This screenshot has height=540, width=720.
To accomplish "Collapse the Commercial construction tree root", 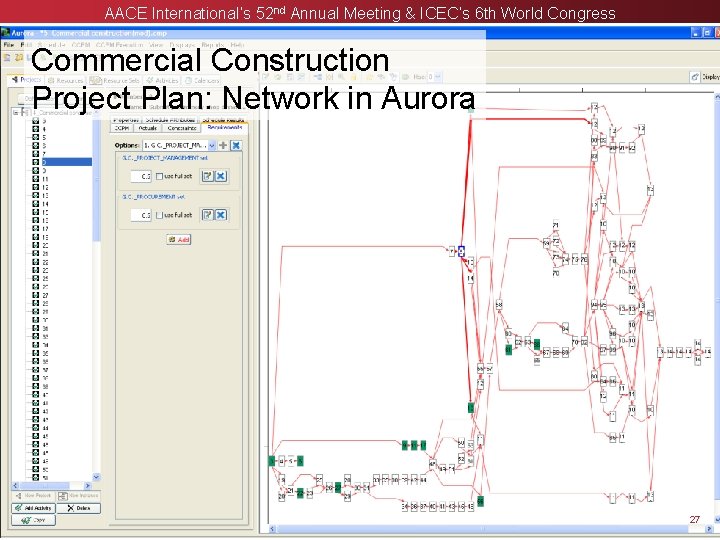I will coord(16,112).
